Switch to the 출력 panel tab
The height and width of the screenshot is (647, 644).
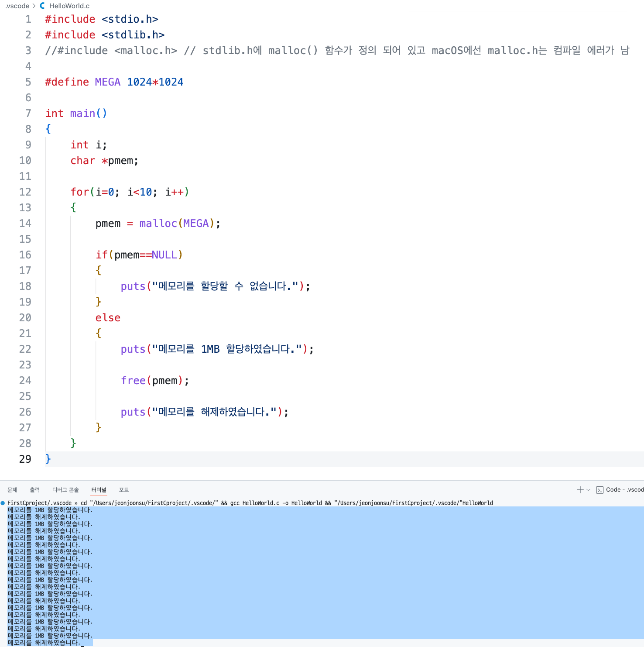pos(34,490)
